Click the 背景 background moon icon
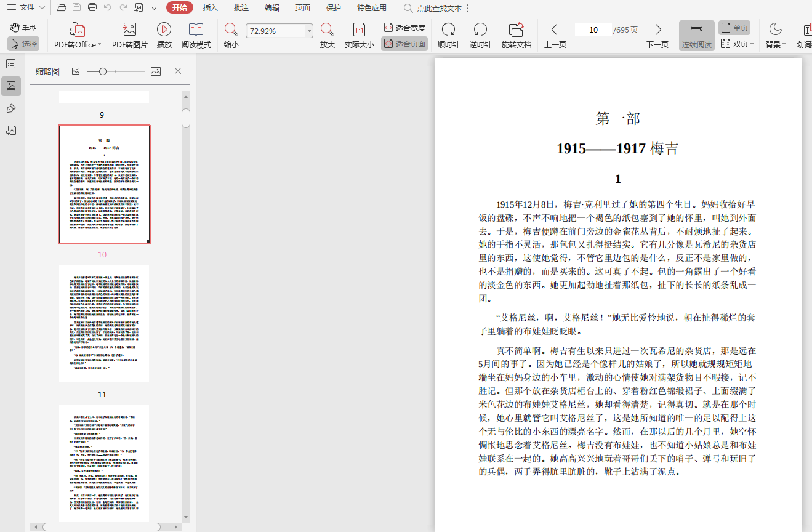812x532 pixels. pyautogui.click(x=775, y=30)
